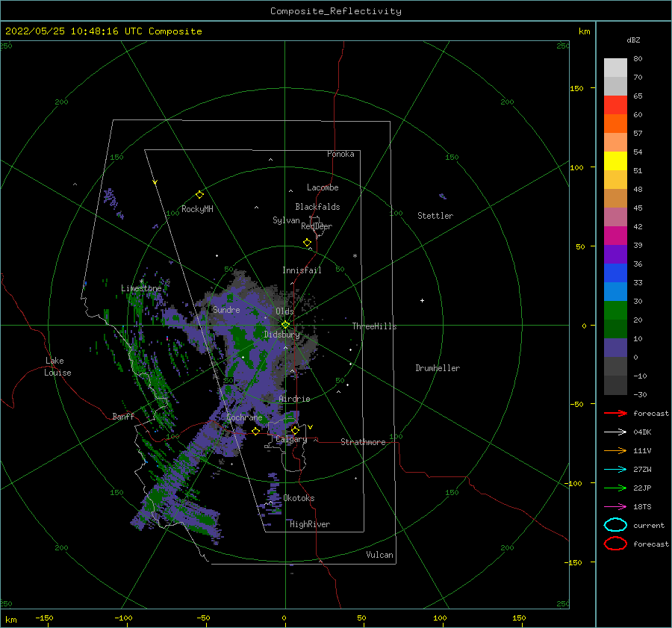The height and width of the screenshot is (628, 672).
Task: Select the Sylvan label
Action: pos(286,220)
